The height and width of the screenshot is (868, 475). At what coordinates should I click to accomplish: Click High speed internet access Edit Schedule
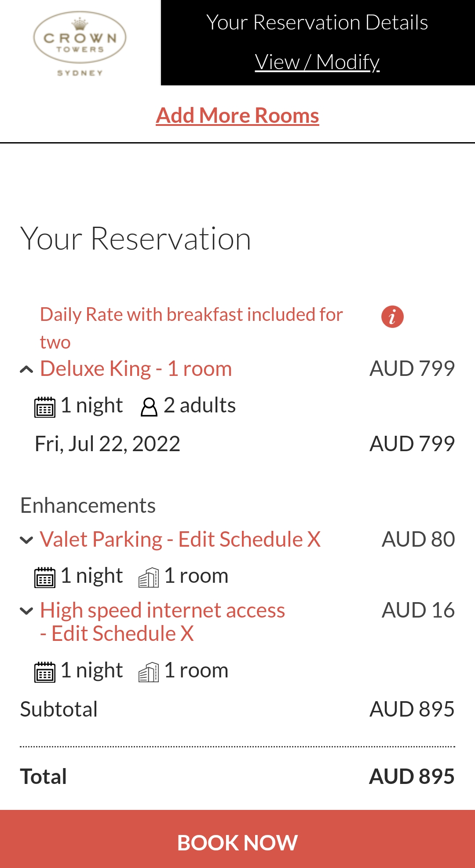(x=114, y=634)
